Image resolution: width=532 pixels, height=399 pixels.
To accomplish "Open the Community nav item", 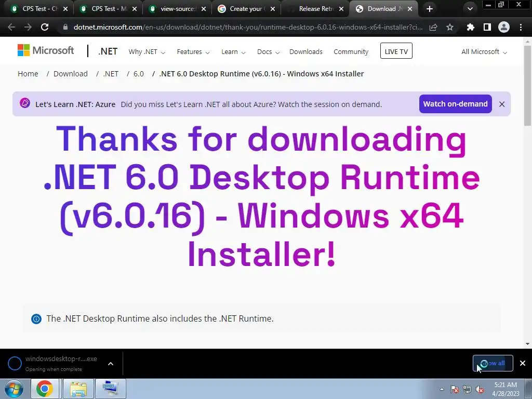I will click(351, 52).
